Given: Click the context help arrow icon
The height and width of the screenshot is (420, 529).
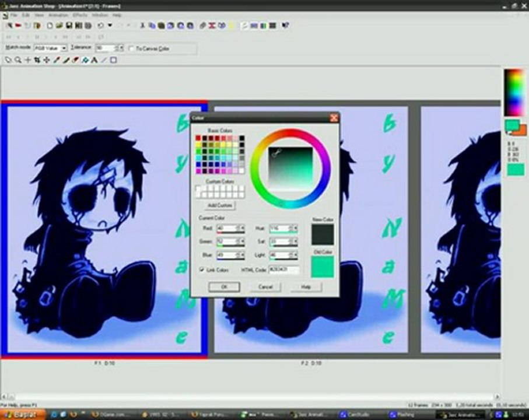Looking at the screenshot, I should click(285, 26).
